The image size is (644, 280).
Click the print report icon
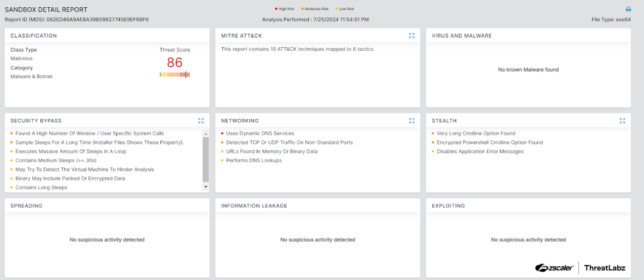pos(628,9)
